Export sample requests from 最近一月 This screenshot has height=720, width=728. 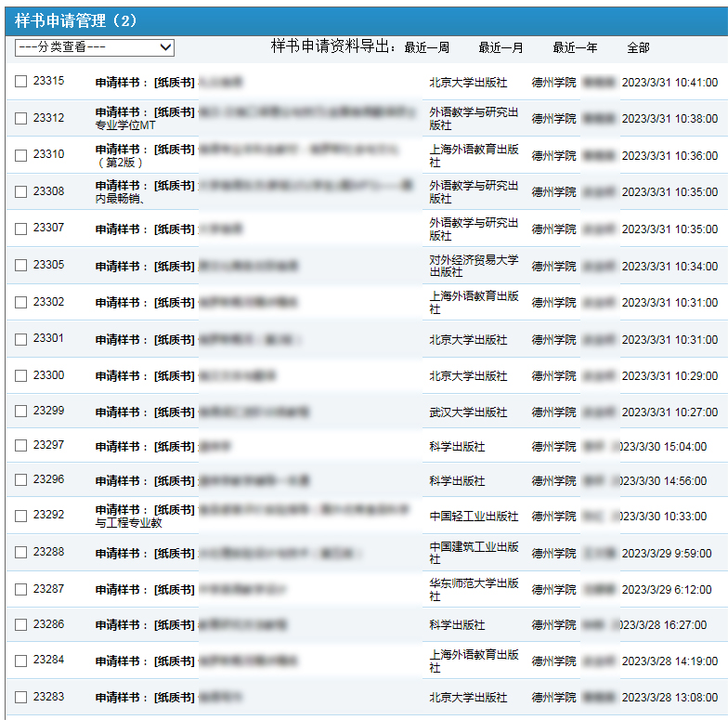tap(500, 47)
